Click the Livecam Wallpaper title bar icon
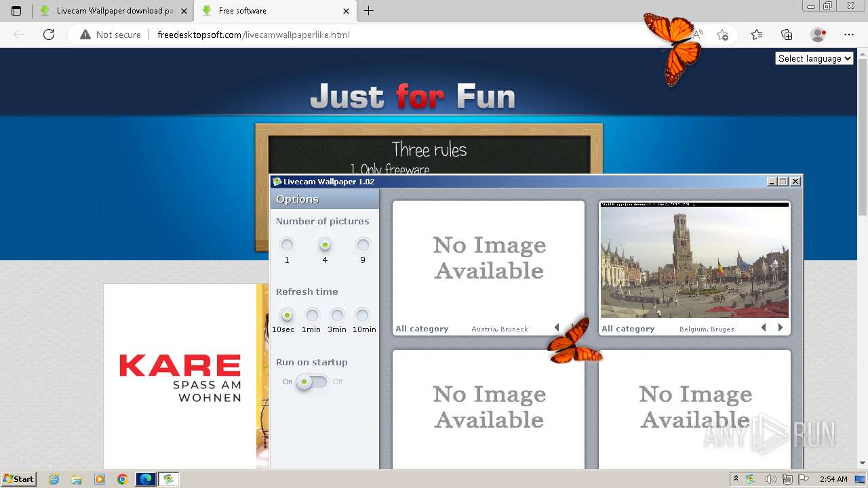The image size is (868, 488). 277,182
